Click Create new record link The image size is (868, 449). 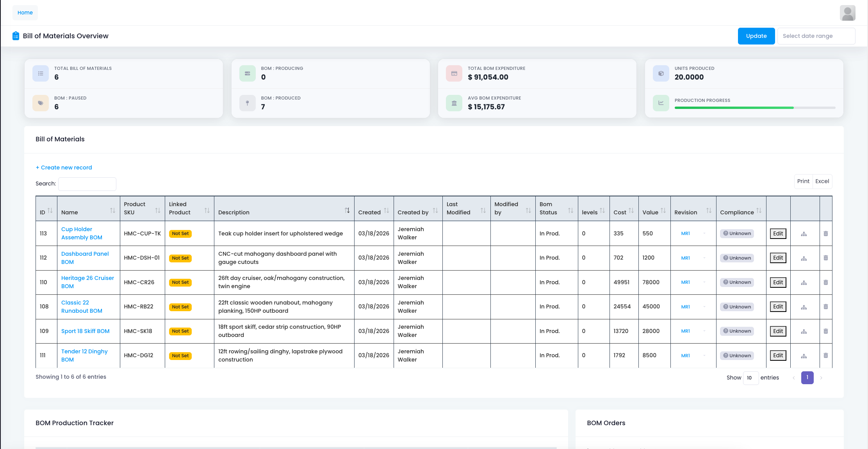point(64,167)
